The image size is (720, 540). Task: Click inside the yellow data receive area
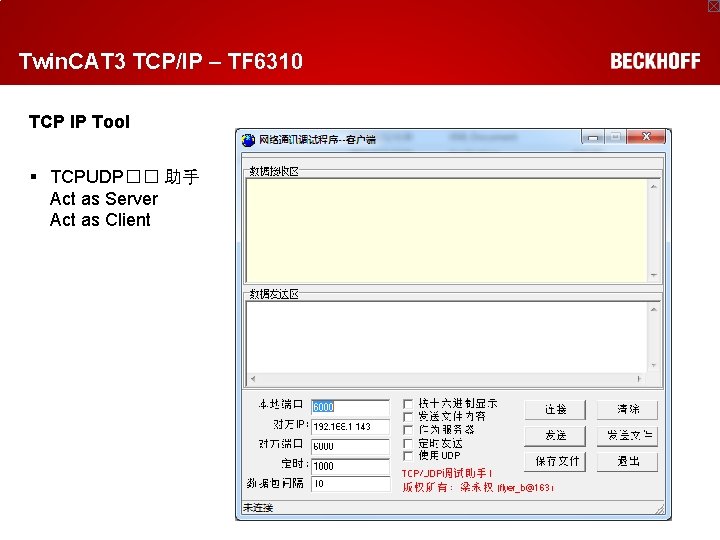447,231
